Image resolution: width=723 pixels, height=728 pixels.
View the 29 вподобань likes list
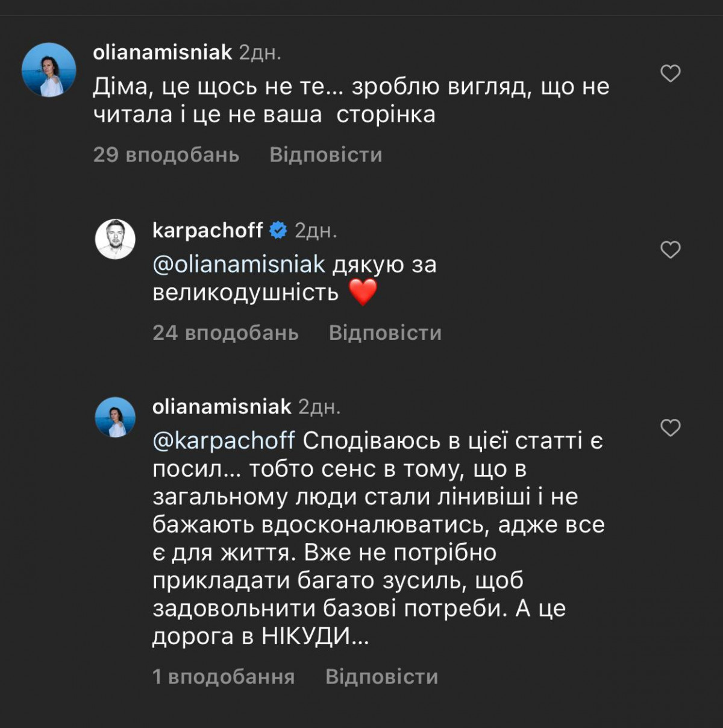click(x=166, y=155)
